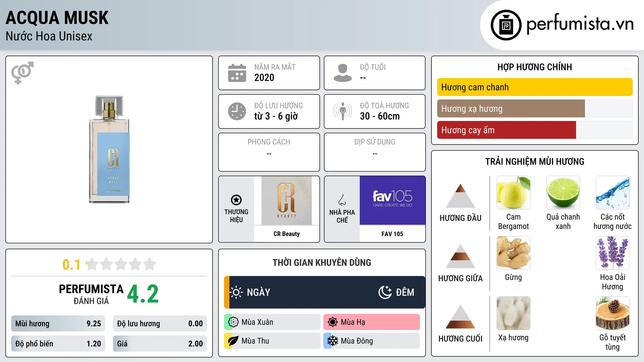
Task: Select the Gừng ginger note image
Action: [514, 253]
